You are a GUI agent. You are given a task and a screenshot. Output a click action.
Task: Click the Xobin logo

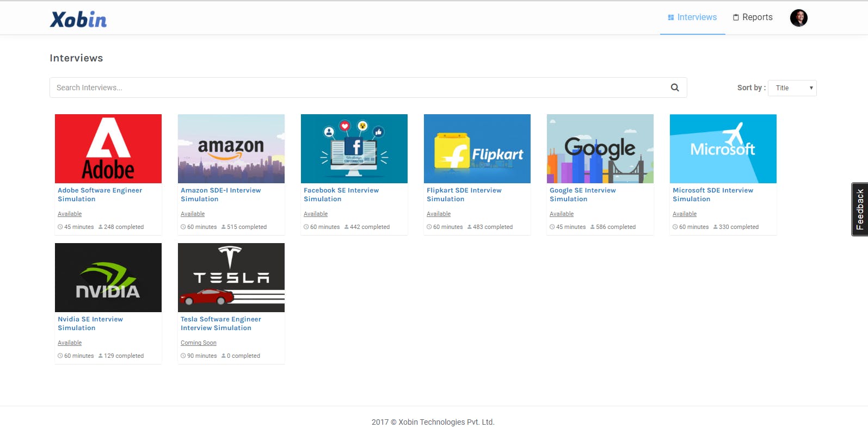point(78,20)
